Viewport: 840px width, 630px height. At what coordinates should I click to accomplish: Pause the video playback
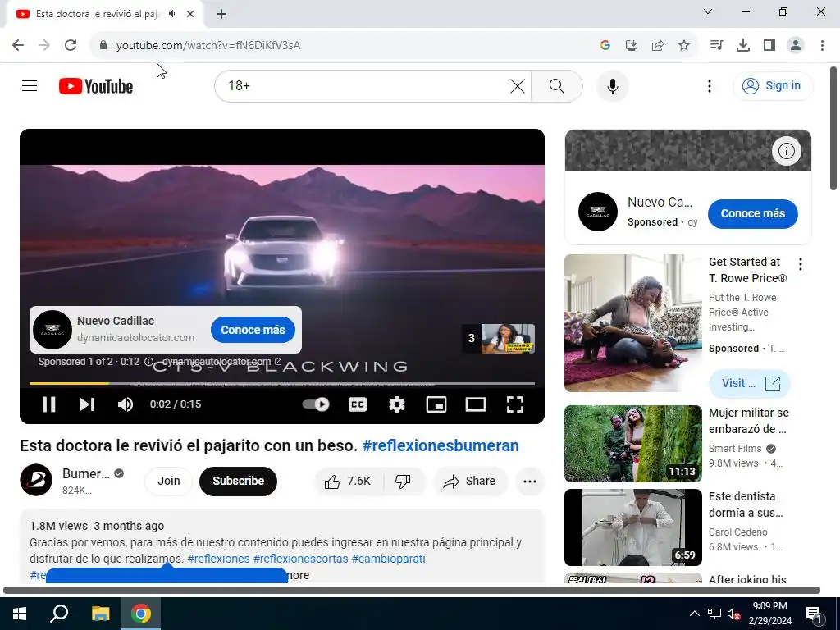pyautogui.click(x=48, y=404)
